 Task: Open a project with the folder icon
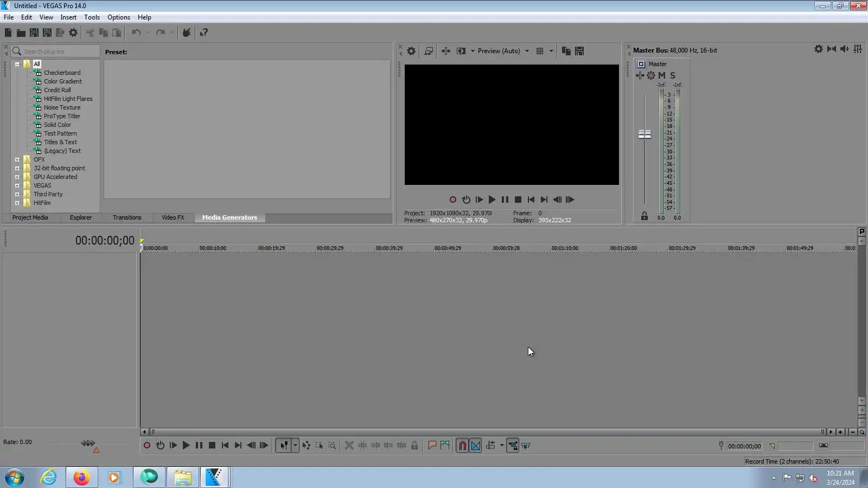(21, 33)
